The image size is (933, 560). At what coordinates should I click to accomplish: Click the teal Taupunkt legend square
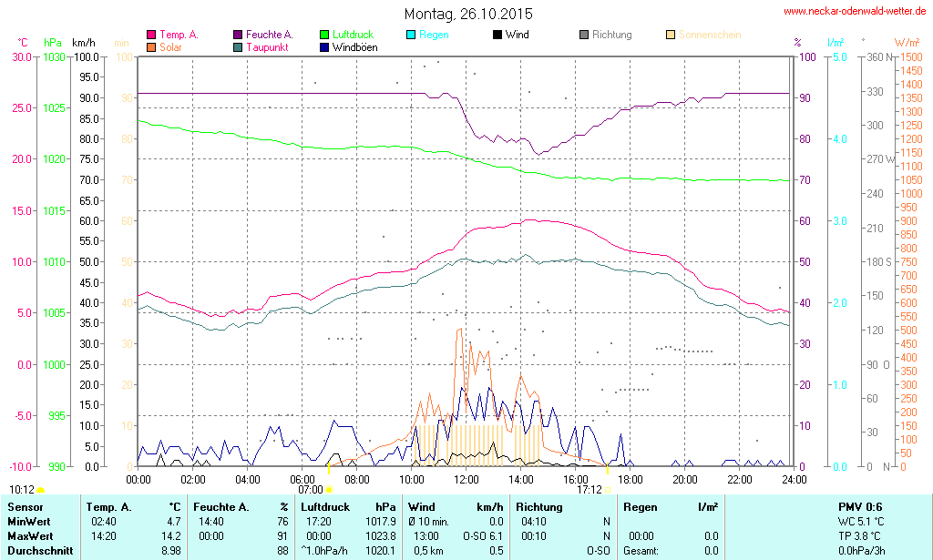coord(238,46)
